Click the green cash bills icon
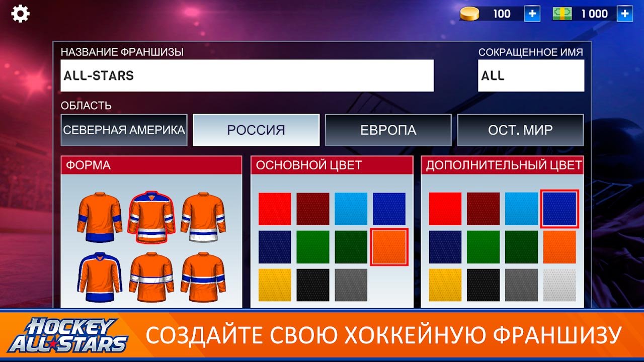Viewport: 644px width, 362px height. (562, 14)
